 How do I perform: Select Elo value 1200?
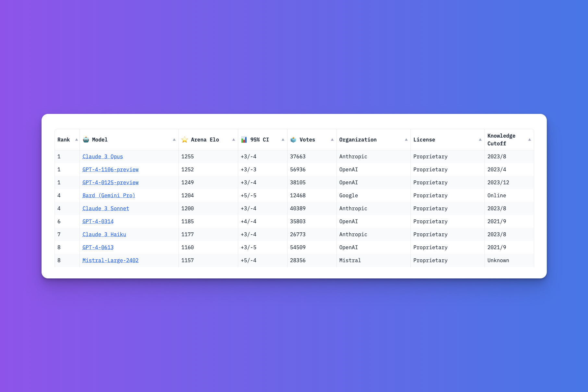point(188,208)
